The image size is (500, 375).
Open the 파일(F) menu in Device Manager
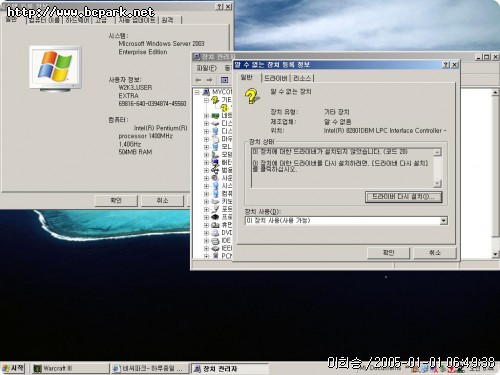(x=206, y=68)
